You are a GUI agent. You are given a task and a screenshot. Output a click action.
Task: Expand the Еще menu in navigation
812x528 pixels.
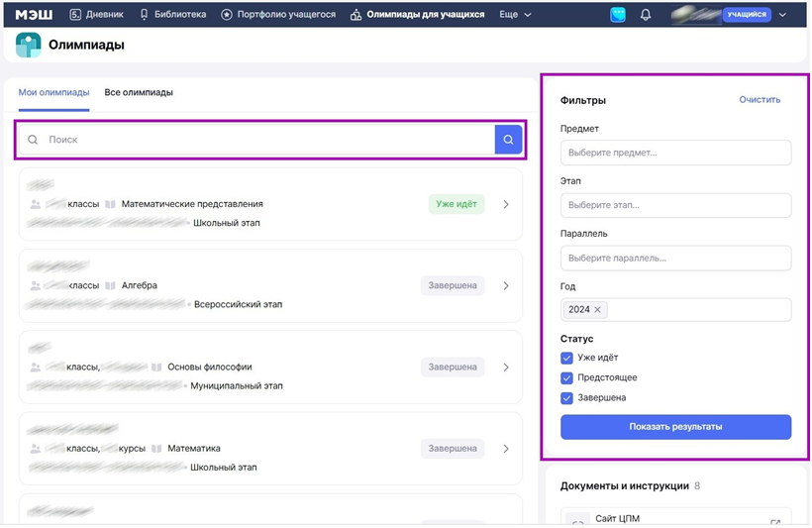pos(514,15)
